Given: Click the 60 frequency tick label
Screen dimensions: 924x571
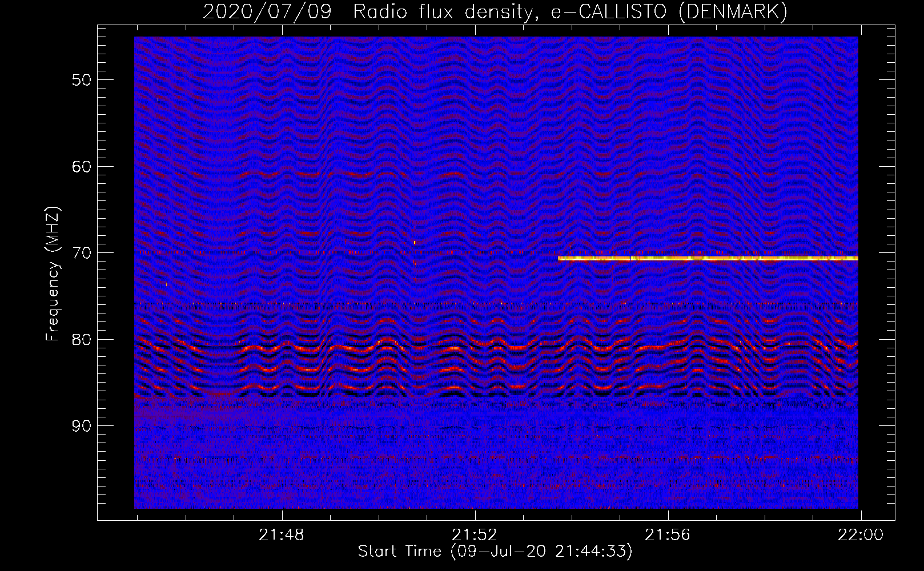Looking at the screenshot, I should coord(82,167).
